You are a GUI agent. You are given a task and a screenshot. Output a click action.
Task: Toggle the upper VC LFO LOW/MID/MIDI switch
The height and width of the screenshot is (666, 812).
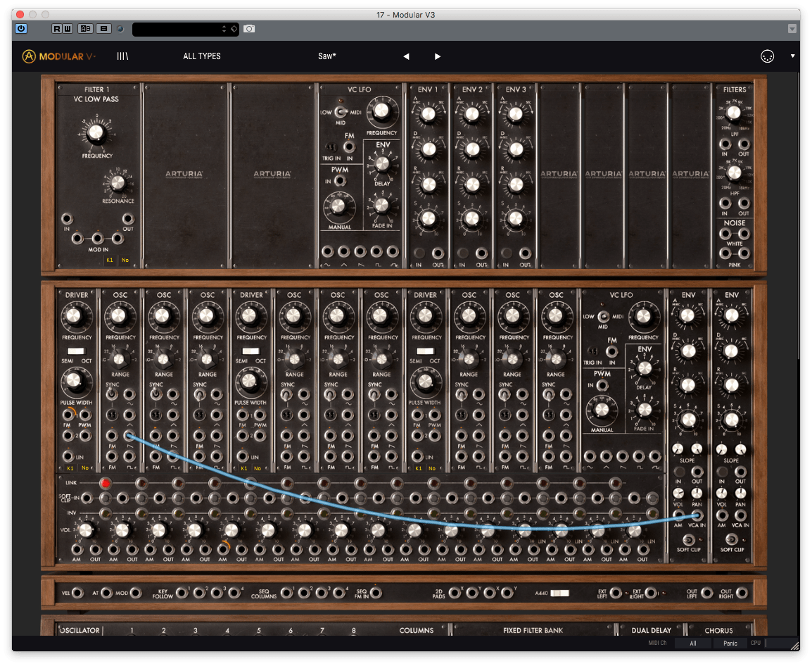pos(341,111)
